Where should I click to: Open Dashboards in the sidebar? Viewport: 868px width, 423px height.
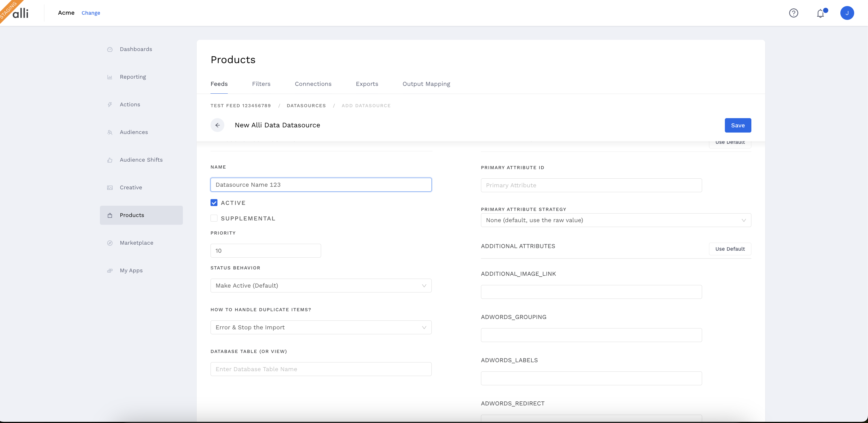pyautogui.click(x=141, y=49)
